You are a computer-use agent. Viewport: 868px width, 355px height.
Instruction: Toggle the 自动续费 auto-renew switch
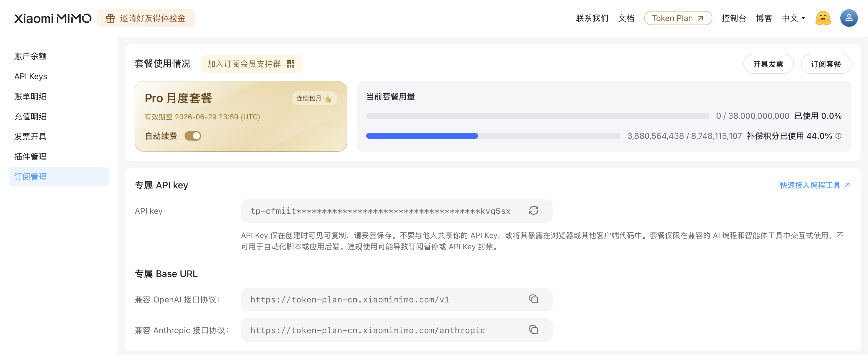pyautogui.click(x=193, y=136)
